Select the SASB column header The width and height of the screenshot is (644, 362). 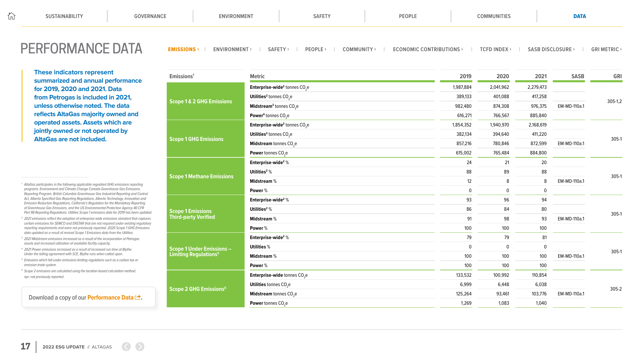click(x=578, y=76)
